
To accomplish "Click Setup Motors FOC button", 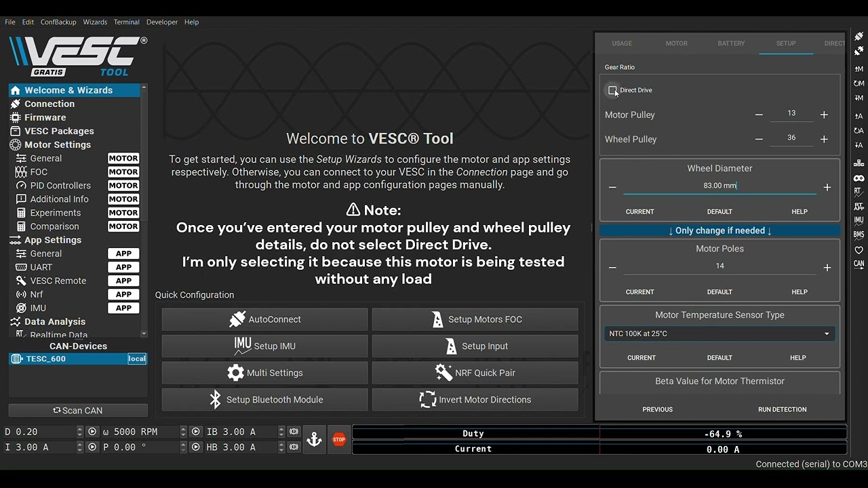I will tap(475, 319).
